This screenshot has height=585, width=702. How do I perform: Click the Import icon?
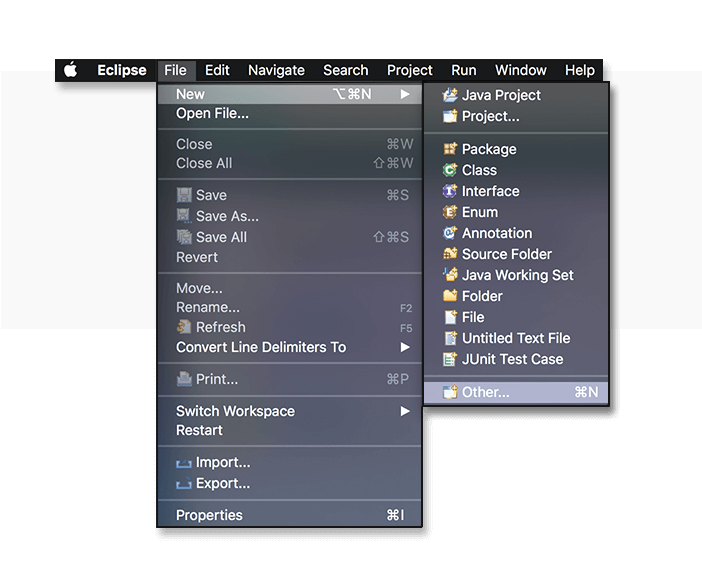184,463
